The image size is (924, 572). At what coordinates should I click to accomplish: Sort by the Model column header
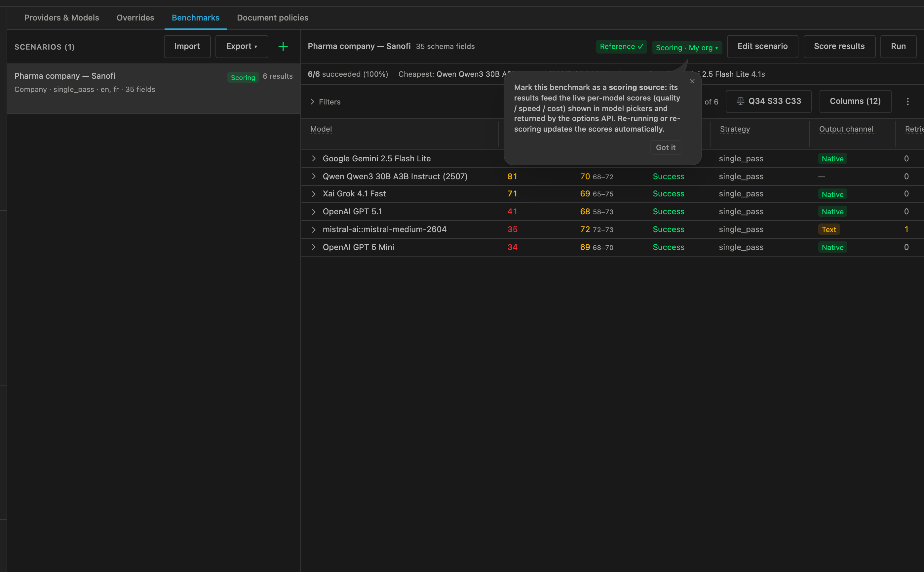pos(321,129)
